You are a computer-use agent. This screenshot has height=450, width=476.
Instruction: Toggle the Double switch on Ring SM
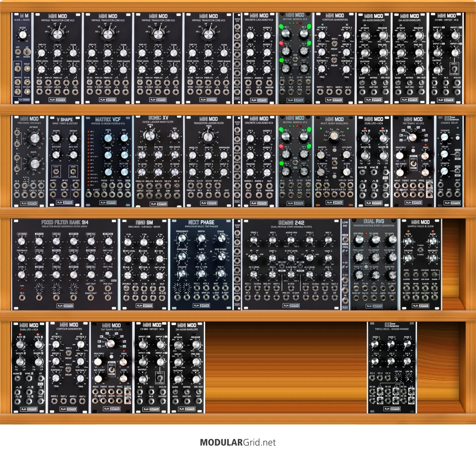click(126, 288)
